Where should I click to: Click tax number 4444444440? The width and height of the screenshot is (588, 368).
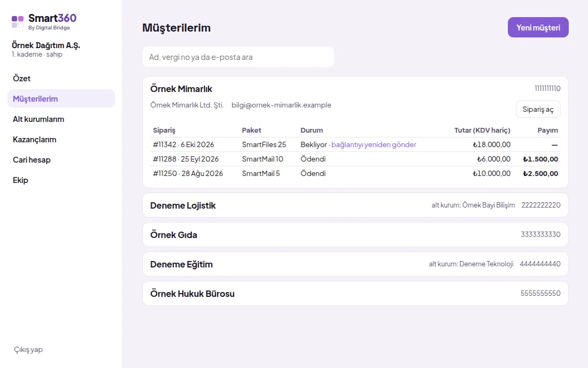tap(540, 264)
